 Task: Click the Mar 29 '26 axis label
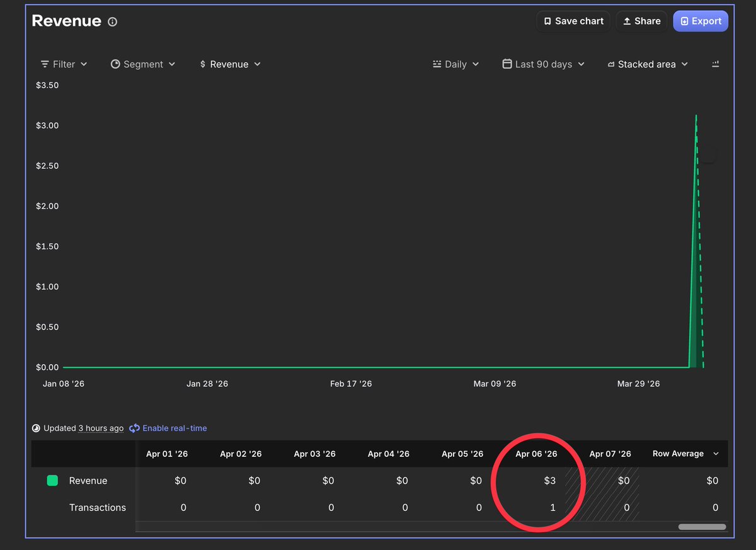(638, 384)
